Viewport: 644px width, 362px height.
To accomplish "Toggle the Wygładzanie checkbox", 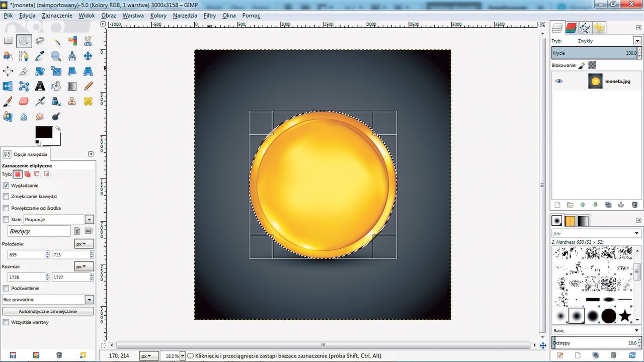I will pos(6,186).
